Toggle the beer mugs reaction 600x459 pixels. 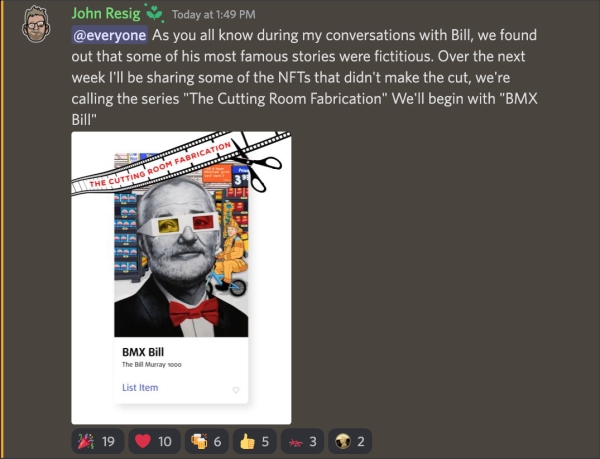point(207,441)
